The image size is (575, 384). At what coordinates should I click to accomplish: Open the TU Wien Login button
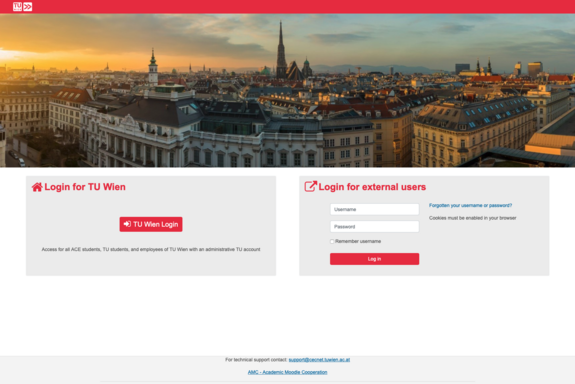(151, 224)
